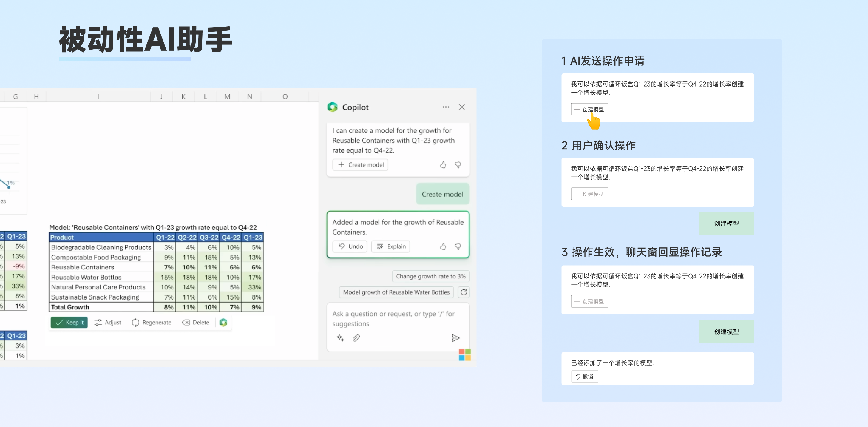Open Copilot pane more options menu
The height and width of the screenshot is (427, 868).
click(445, 107)
